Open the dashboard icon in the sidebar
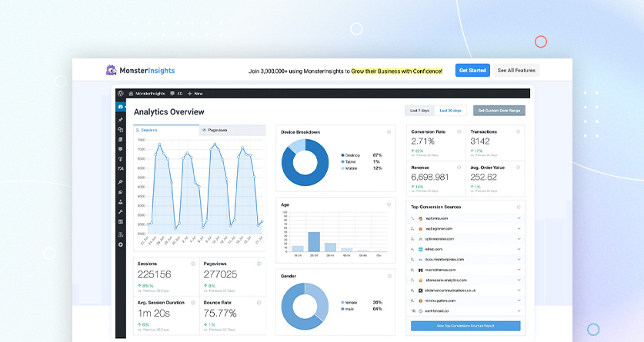Image resolution: width=644 pixels, height=342 pixels. [x=120, y=107]
